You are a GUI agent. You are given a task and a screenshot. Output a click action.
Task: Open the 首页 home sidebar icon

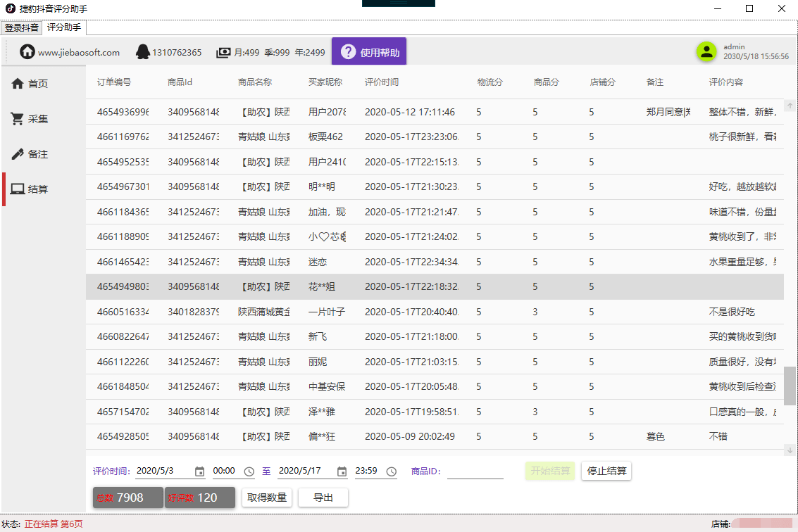coord(18,84)
